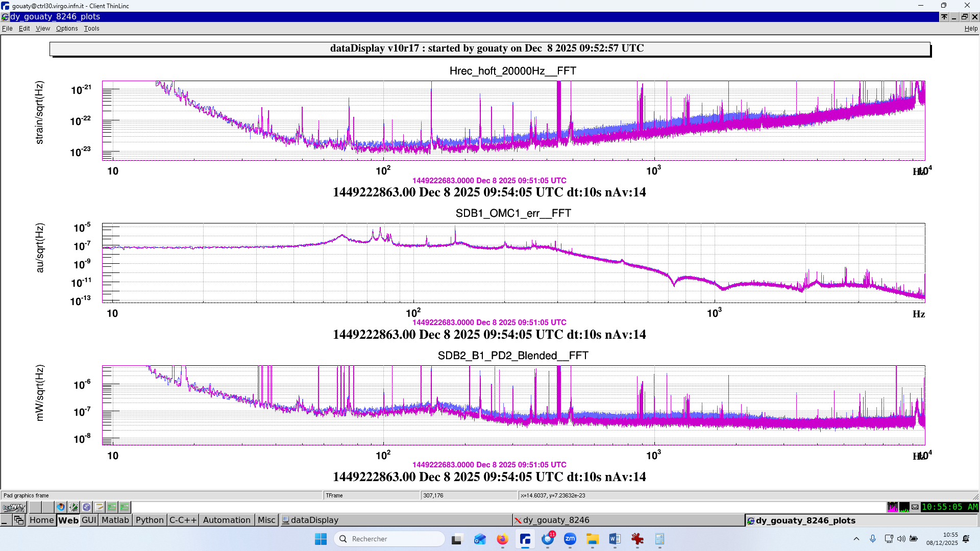Open the Options dropdown menu
Image resolution: width=980 pixels, height=551 pixels.
tap(67, 29)
